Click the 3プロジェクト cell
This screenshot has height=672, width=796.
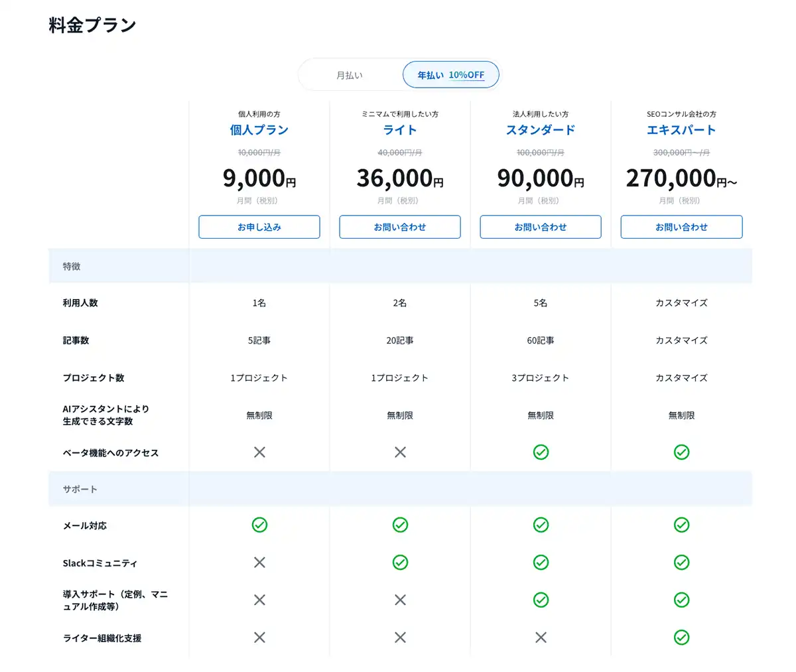pos(541,377)
